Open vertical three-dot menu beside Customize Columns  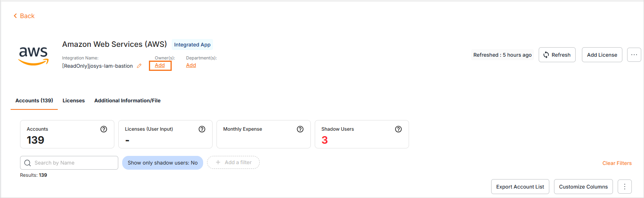tap(625, 187)
